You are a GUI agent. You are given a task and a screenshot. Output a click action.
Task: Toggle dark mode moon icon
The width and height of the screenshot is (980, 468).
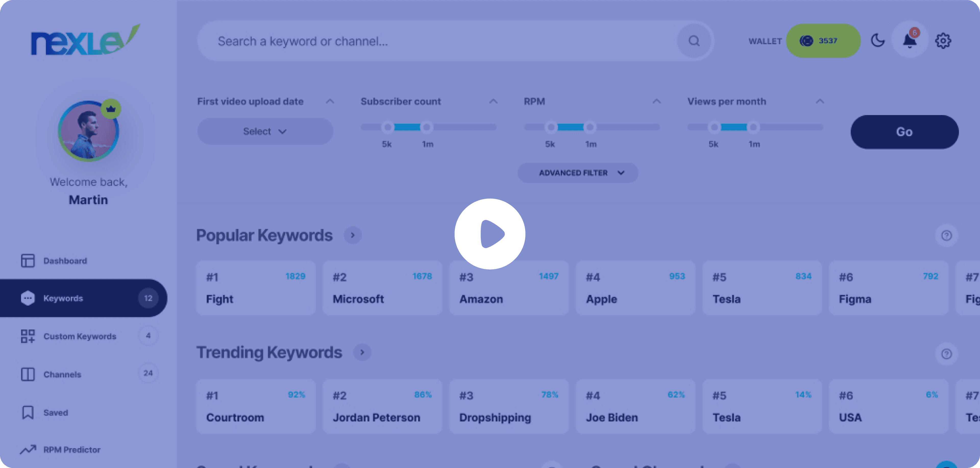[x=878, y=40]
